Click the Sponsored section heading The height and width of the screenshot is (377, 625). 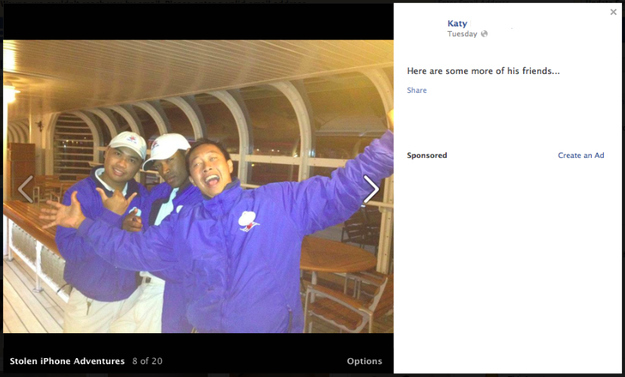pos(427,155)
